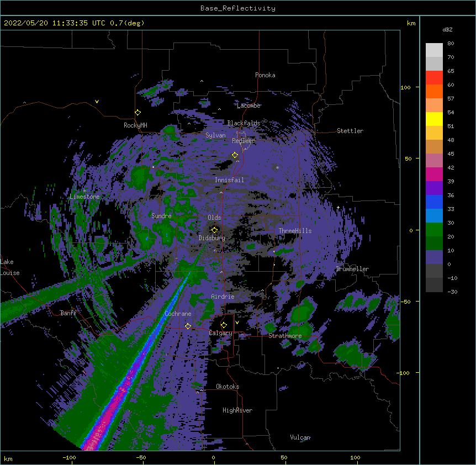The width and height of the screenshot is (476, 465).
Task: Click the km unit label at bottom left
Action: click(x=8, y=459)
